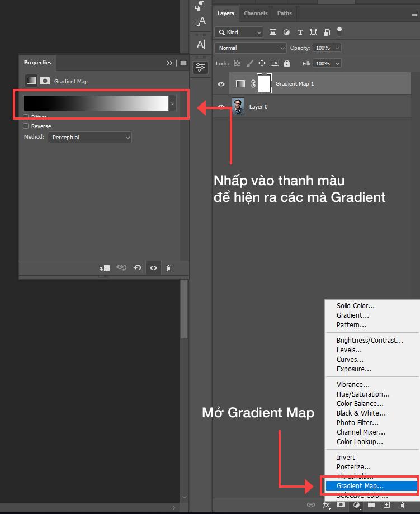The image size is (420, 514).
Task: Open the Normal blend mode dropdown
Action: (x=251, y=48)
